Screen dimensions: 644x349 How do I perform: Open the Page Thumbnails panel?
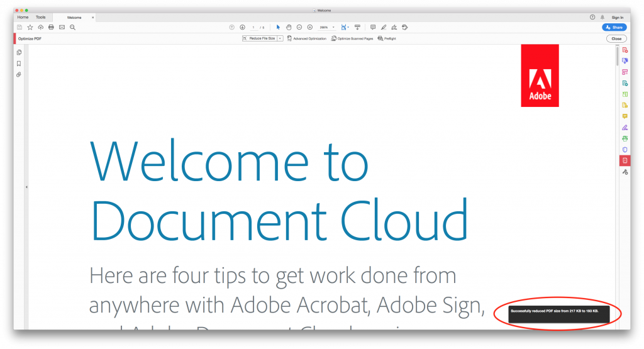pos(19,53)
